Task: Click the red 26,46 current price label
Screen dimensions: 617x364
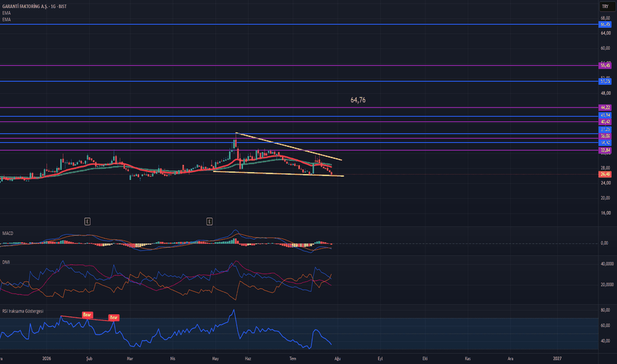Action: [x=605, y=174]
